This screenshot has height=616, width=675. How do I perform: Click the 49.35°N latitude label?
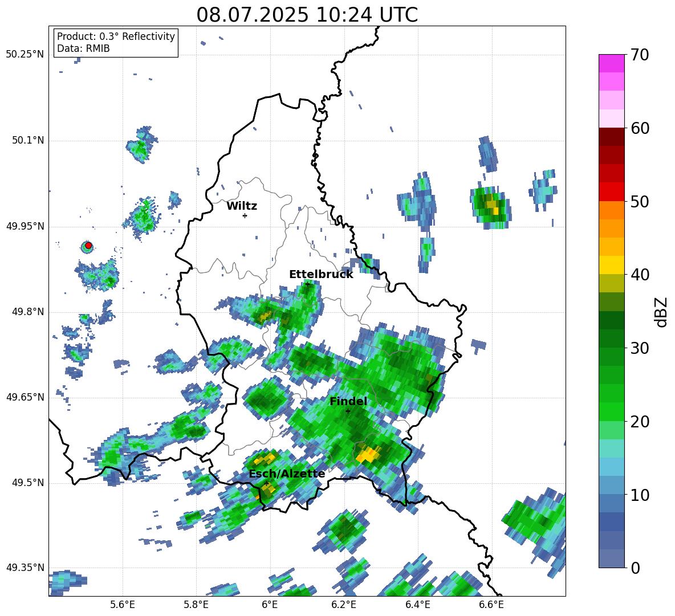point(25,568)
